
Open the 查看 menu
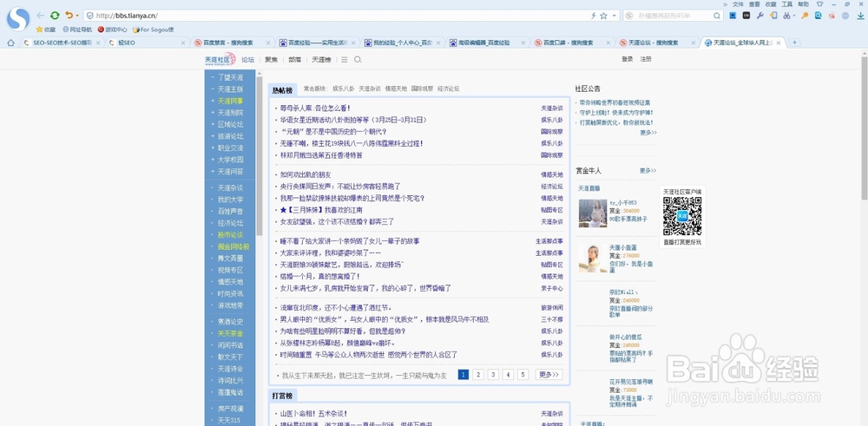coord(754,3)
